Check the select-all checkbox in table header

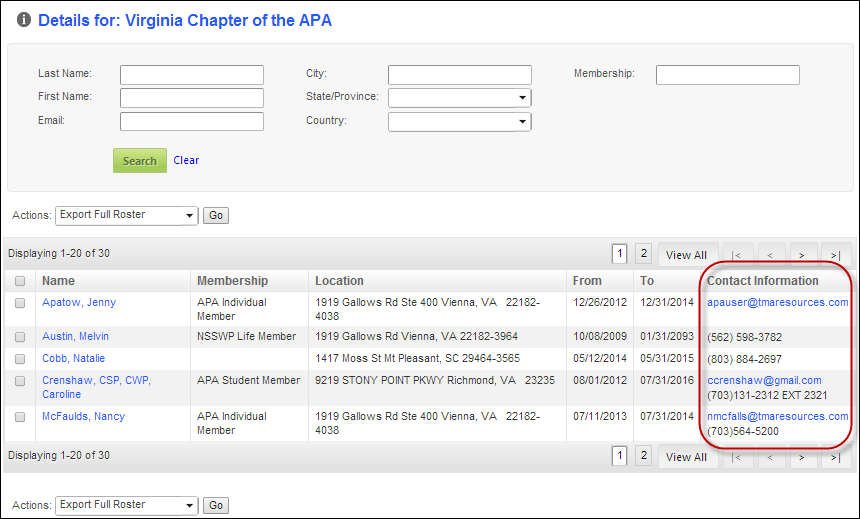tap(20, 281)
